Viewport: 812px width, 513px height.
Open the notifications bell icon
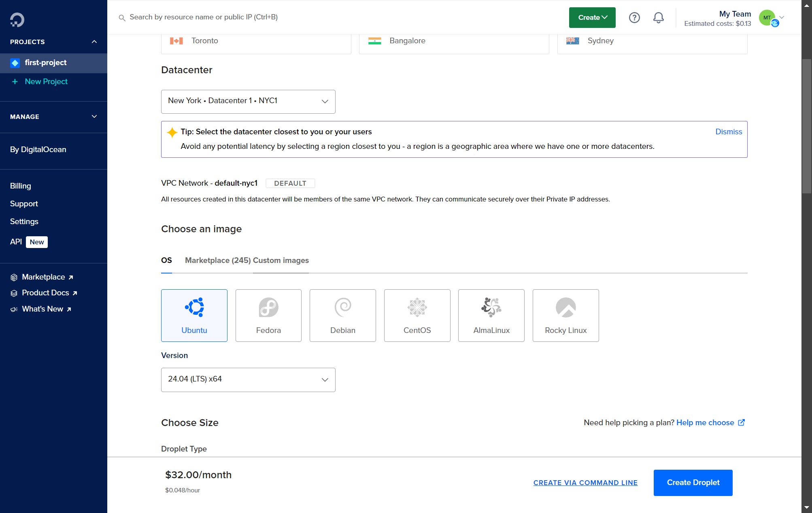tap(659, 17)
